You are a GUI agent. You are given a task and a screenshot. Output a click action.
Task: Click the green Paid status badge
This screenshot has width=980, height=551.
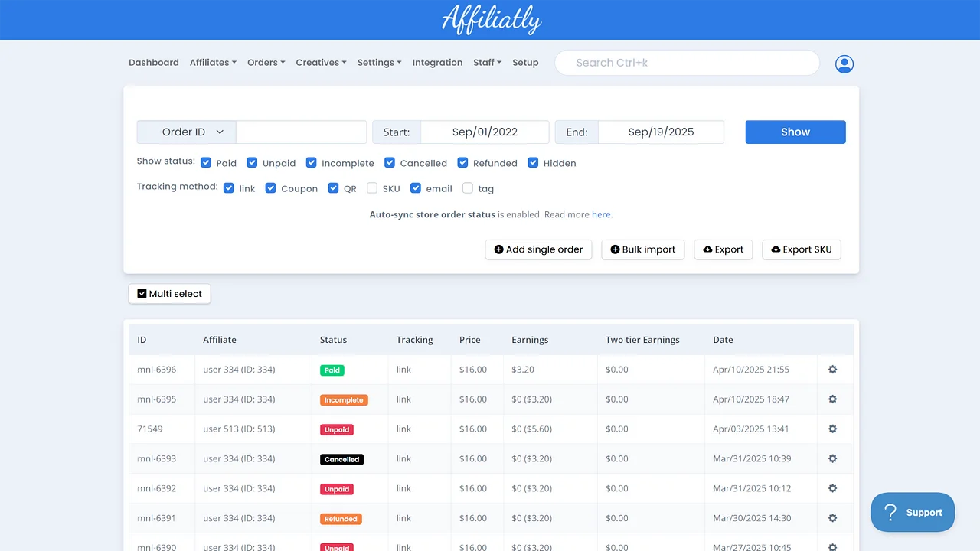click(x=332, y=370)
